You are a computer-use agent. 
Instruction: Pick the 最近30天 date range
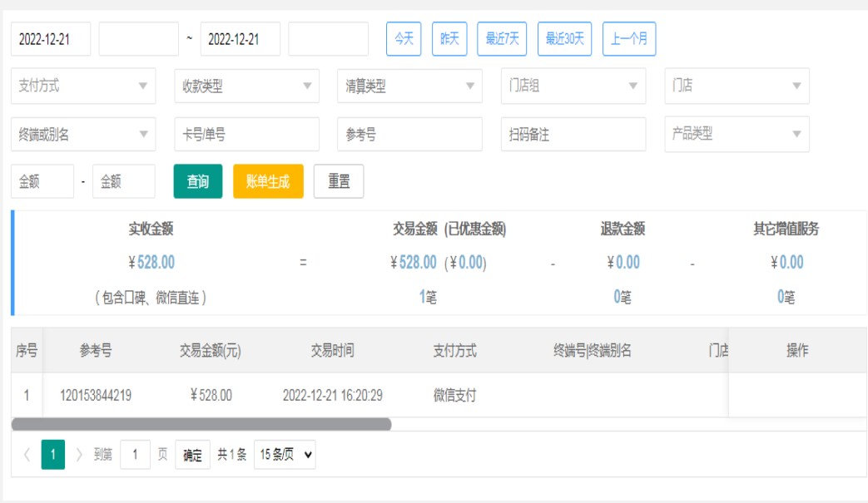click(564, 39)
